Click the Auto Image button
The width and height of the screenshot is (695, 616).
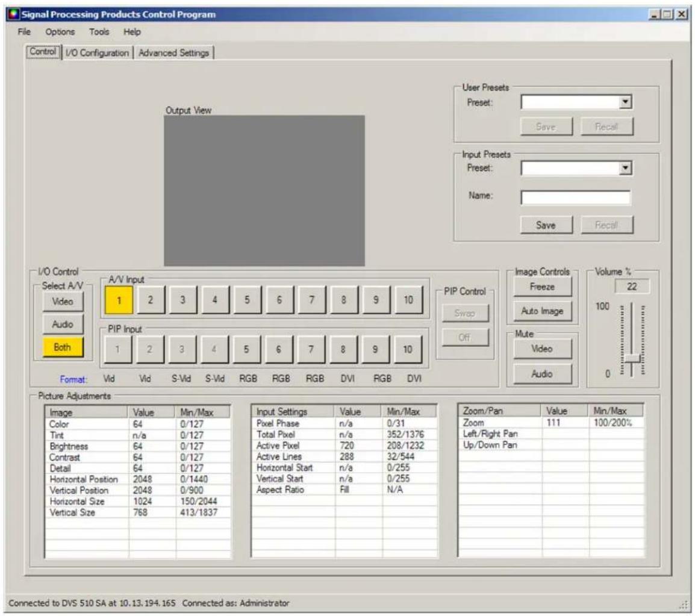pos(543,311)
